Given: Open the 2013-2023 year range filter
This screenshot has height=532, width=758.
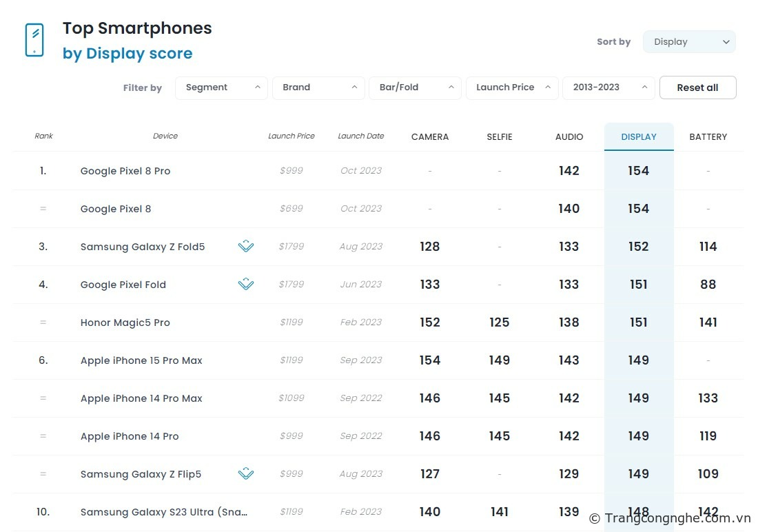Looking at the screenshot, I should tap(608, 88).
